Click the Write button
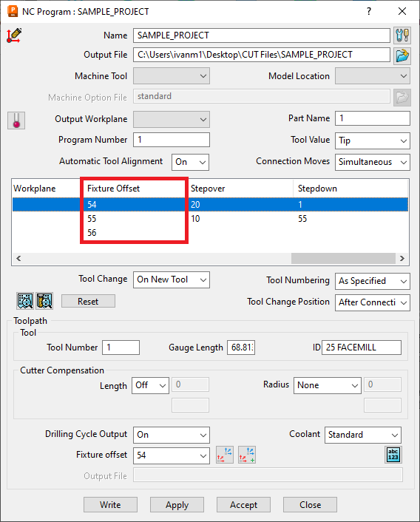The image size is (420, 522). pos(110,505)
